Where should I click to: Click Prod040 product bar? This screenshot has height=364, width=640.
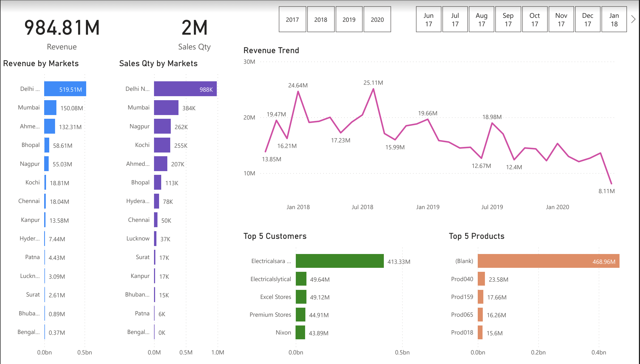481,279
